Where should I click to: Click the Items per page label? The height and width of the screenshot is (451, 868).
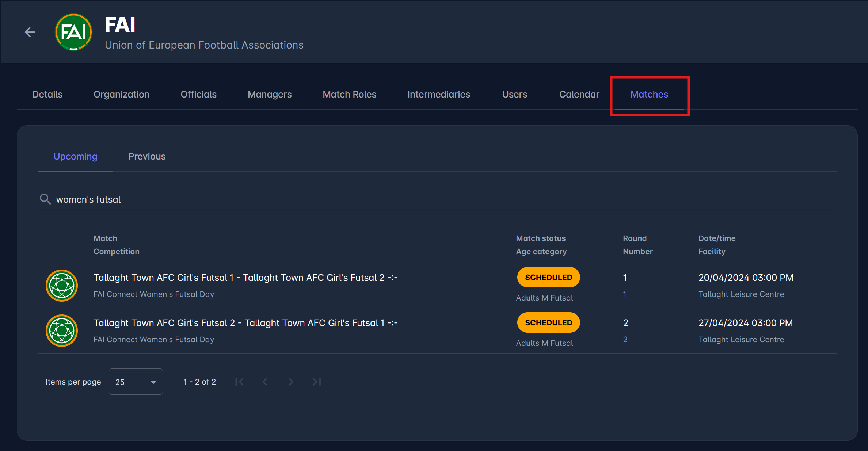coord(73,382)
